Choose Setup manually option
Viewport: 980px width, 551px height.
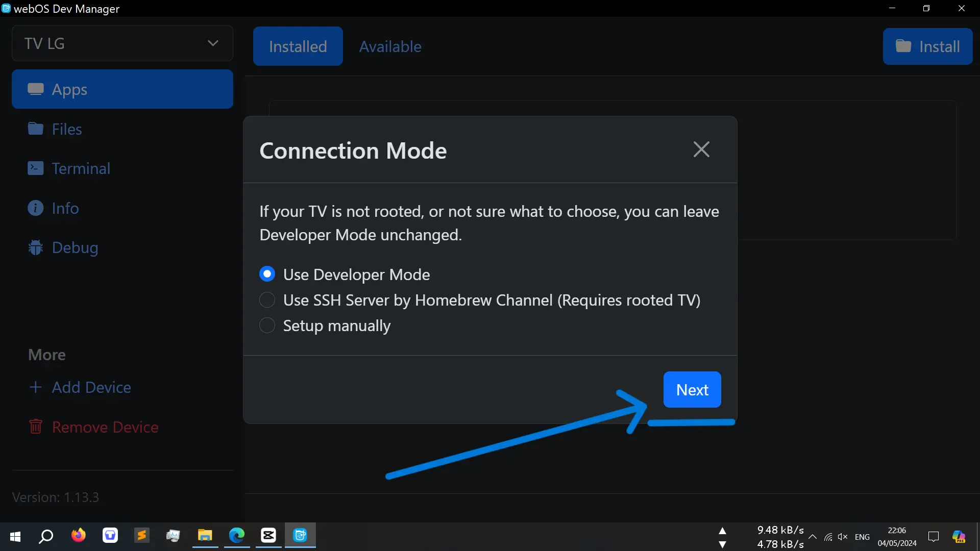[267, 325]
